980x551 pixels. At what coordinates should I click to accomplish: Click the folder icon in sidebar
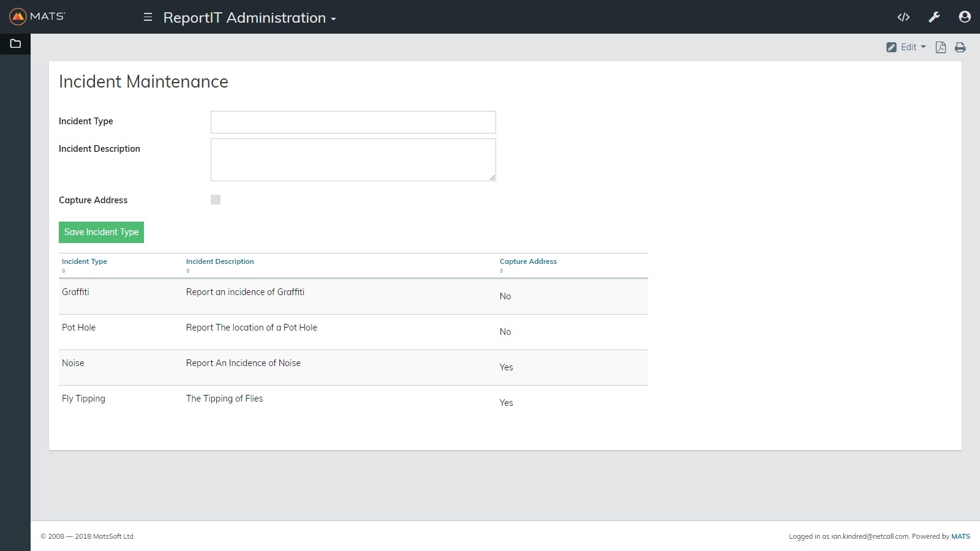(15, 44)
